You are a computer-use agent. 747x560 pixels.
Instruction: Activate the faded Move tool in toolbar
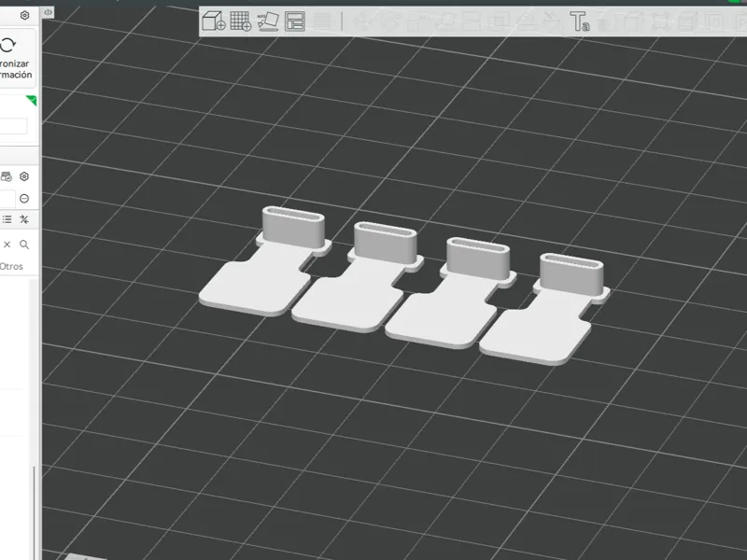(x=363, y=21)
